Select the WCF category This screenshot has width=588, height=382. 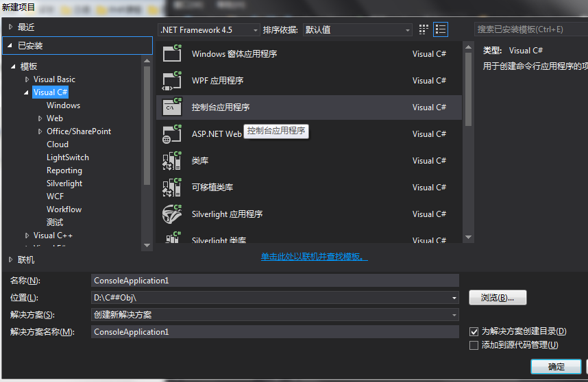[x=55, y=196]
